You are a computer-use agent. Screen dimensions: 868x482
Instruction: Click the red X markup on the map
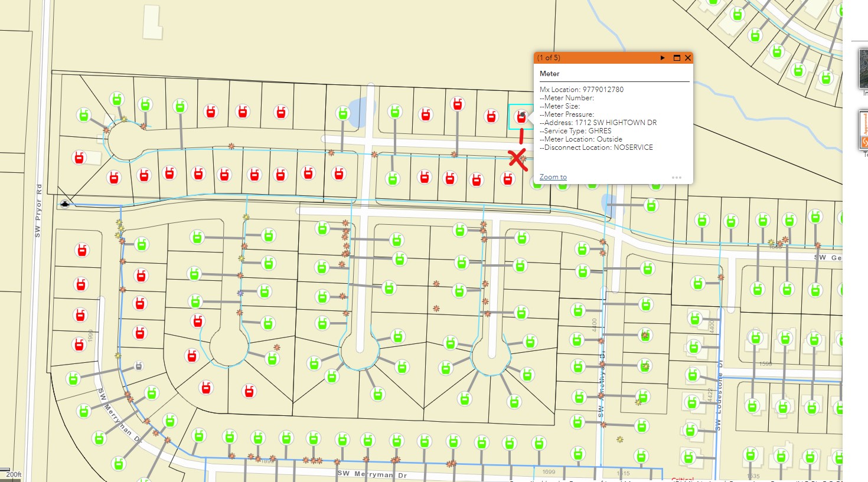[518, 159]
